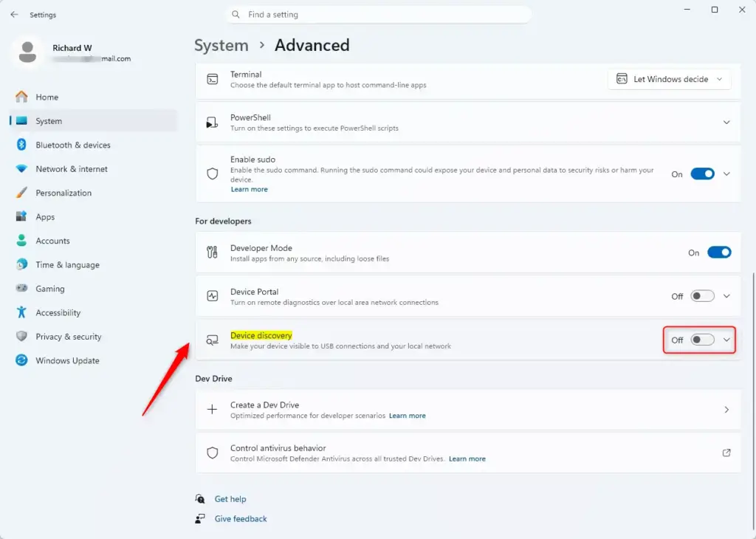Expand the Device discovery chevron
The height and width of the screenshot is (539, 756).
pos(726,340)
